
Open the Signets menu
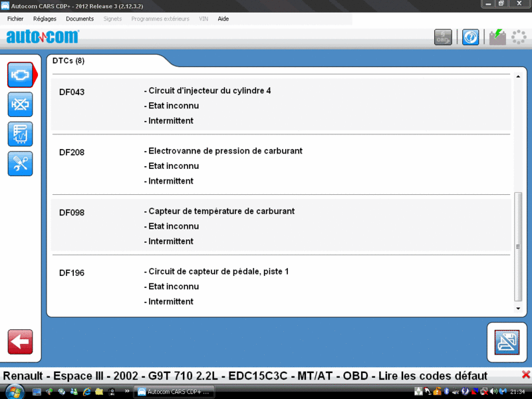coord(112,19)
